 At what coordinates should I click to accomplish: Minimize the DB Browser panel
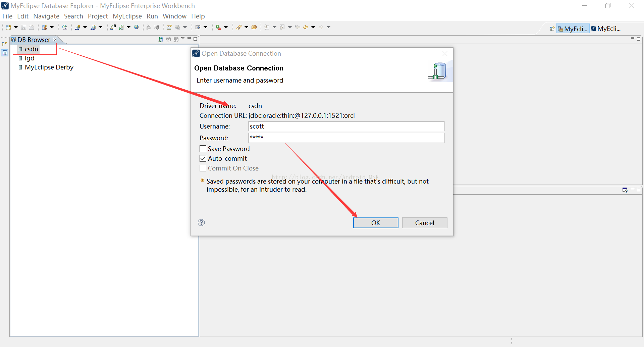coord(189,39)
